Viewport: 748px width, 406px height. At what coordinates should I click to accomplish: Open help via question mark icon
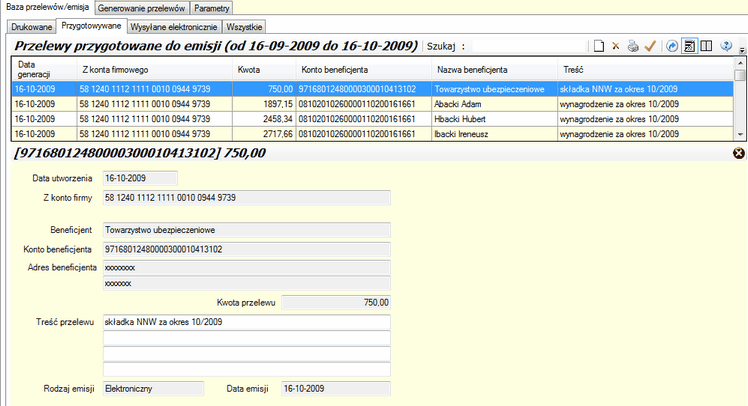click(727, 46)
